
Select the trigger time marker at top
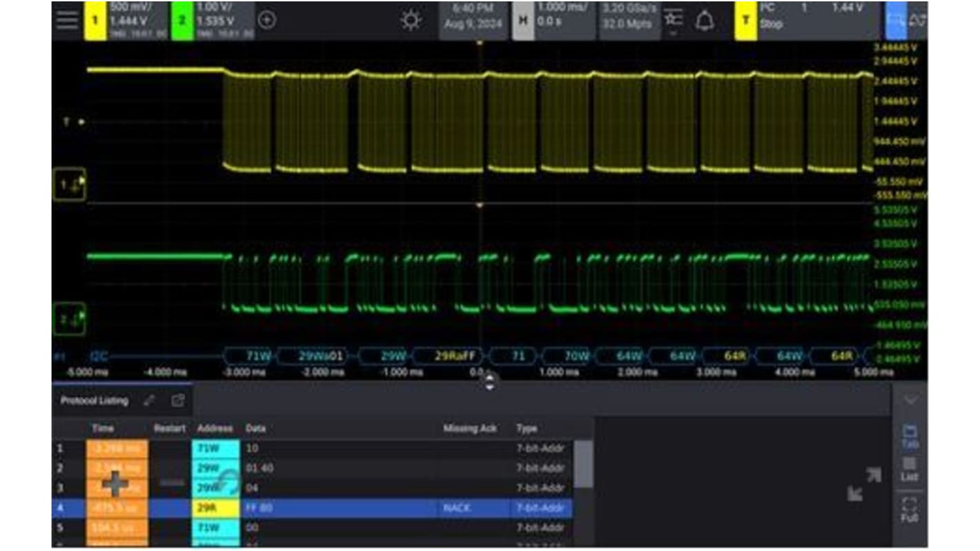[x=480, y=43]
